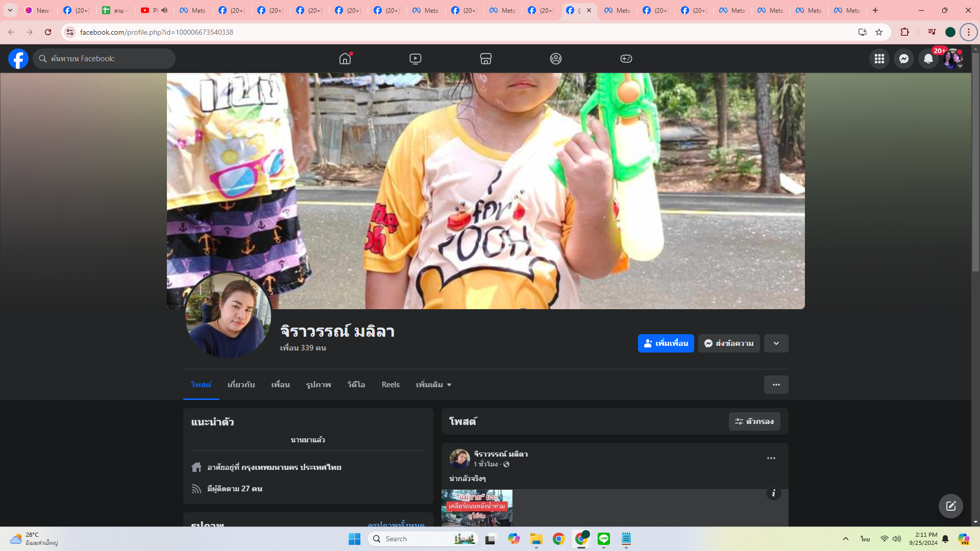Click the เพิ่มเพื่อน add friend button
The width and height of the screenshot is (980, 551).
(666, 343)
